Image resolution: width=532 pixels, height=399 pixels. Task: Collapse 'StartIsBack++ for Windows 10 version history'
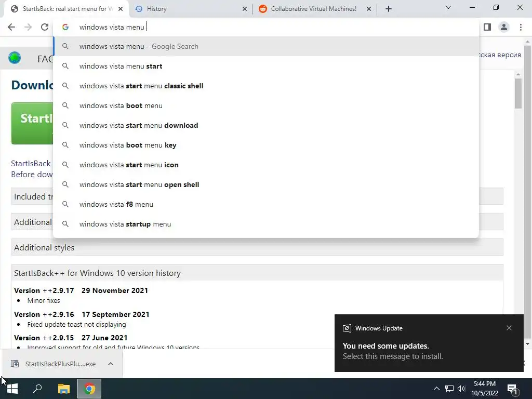tap(257, 273)
